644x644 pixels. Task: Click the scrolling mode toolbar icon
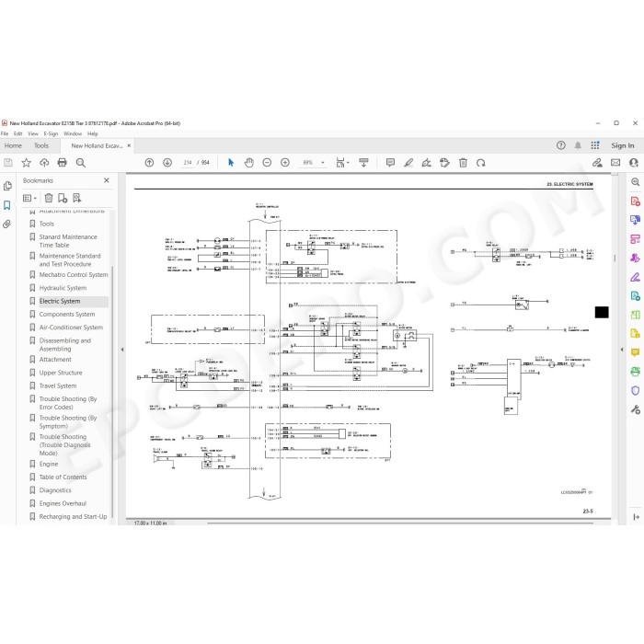(363, 163)
